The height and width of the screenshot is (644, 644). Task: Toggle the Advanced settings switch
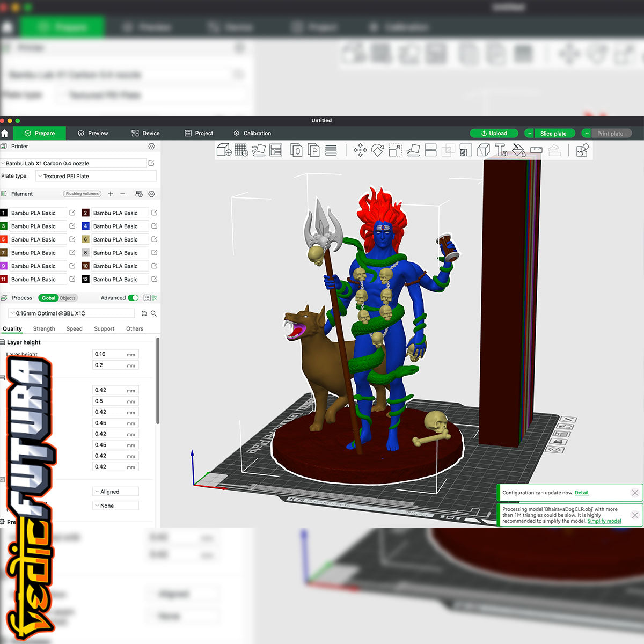point(133,298)
